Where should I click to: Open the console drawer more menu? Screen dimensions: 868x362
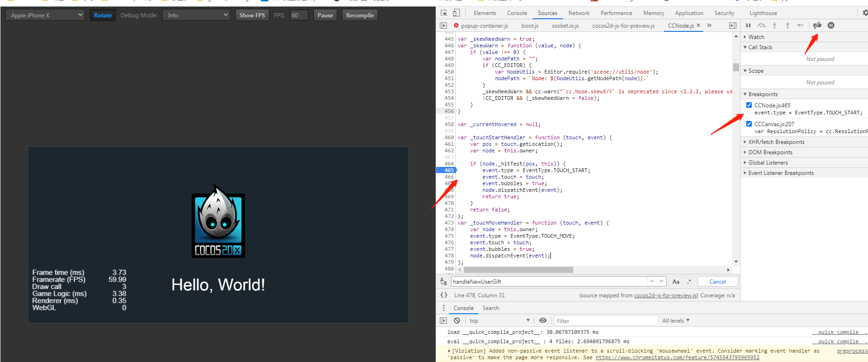[x=444, y=308]
